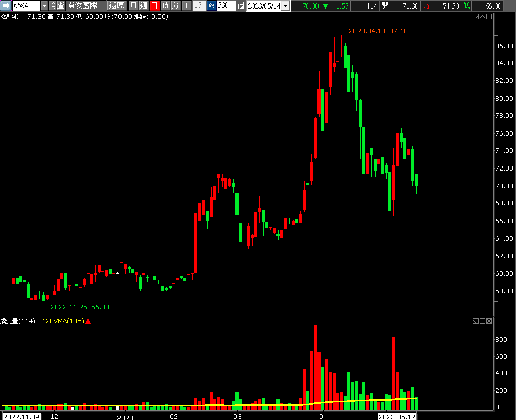
Task: Select the daily 日 chart period
Action: (154, 5)
